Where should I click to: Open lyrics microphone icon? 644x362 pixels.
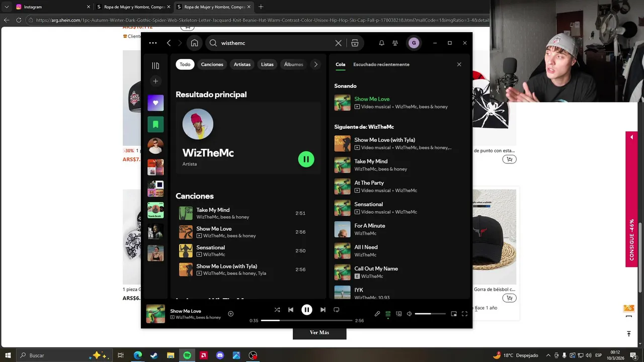point(377,314)
